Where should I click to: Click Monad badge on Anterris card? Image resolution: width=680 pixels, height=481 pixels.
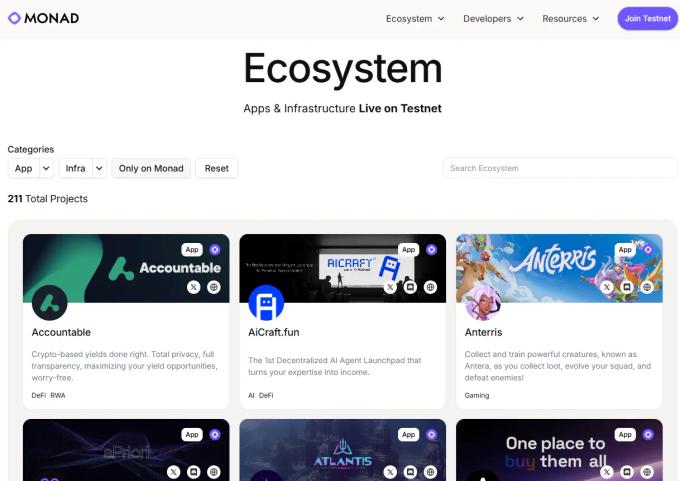pos(648,249)
